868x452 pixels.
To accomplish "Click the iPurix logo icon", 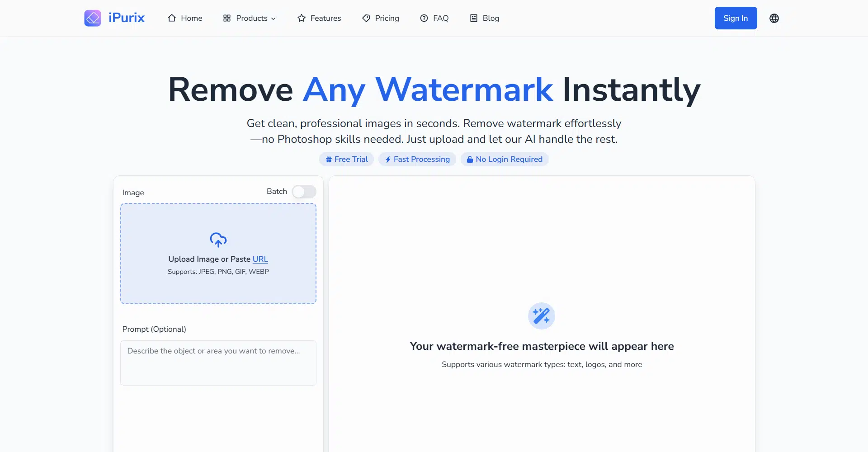I will point(93,18).
